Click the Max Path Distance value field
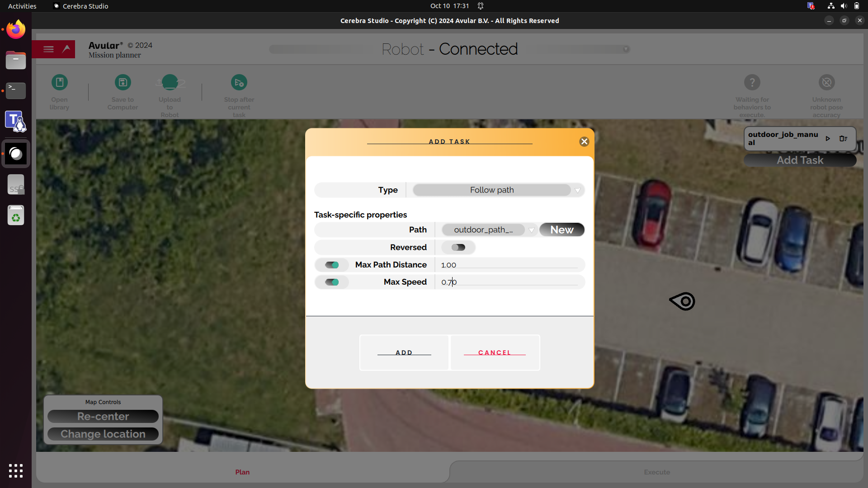The width and height of the screenshot is (868, 488). [x=509, y=265]
